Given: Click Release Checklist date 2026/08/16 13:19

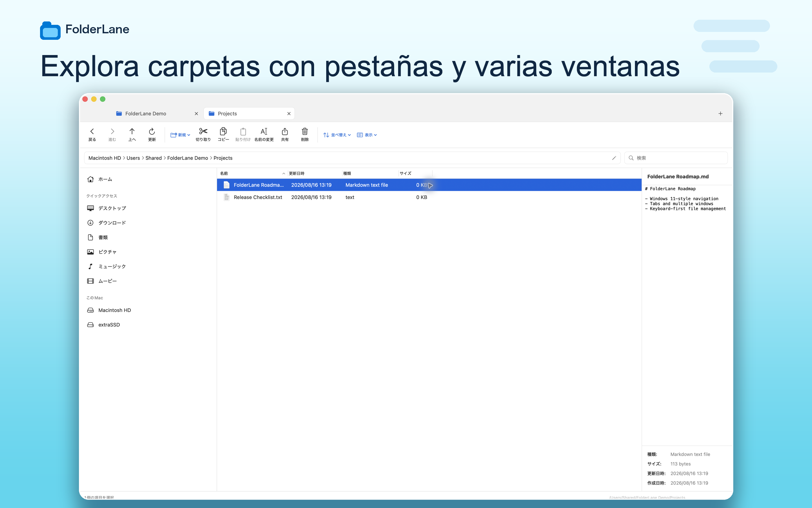Looking at the screenshot, I should [x=311, y=197].
